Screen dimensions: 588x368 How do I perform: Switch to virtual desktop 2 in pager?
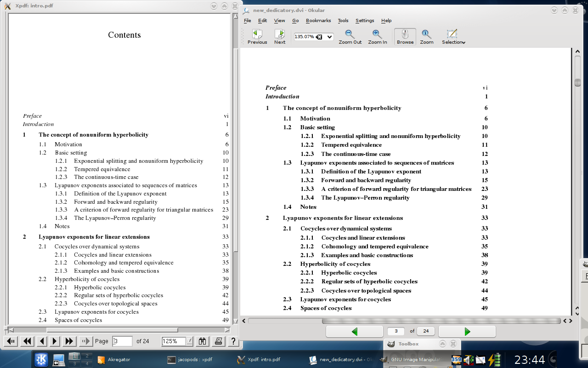(86, 356)
